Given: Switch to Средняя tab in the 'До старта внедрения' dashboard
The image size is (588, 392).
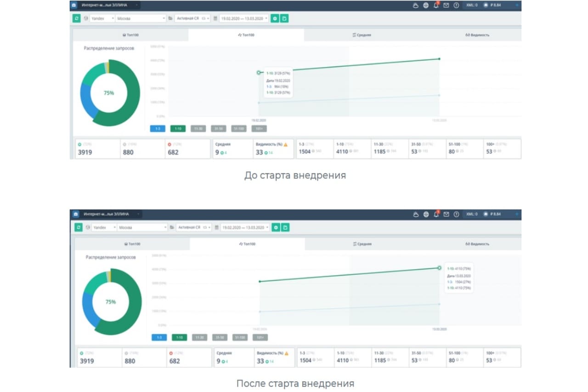Looking at the screenshot, I should coord(362,35).
